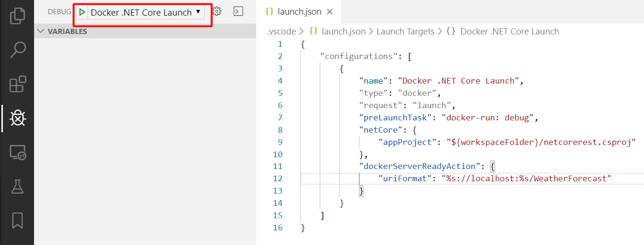The image size is (644, 245).
Task: Click the "request" key on line 6
Action: pyautogui.click(x=381, y=105)
